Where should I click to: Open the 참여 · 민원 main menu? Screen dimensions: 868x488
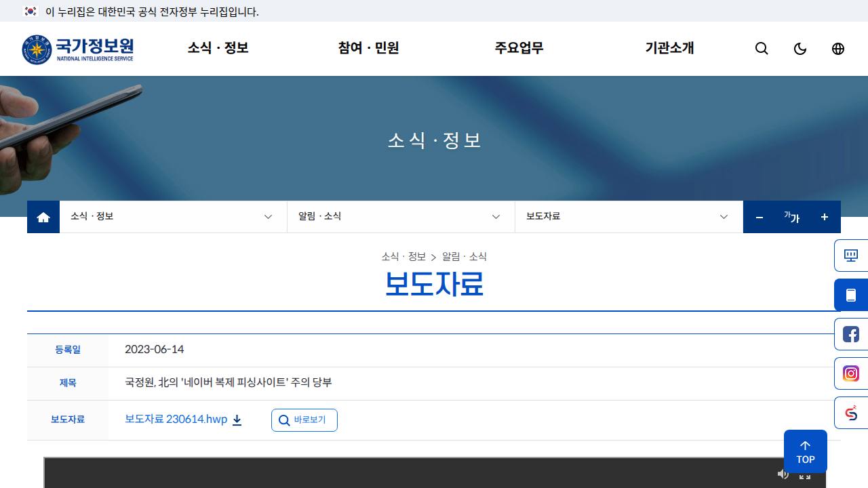[368, 48]
